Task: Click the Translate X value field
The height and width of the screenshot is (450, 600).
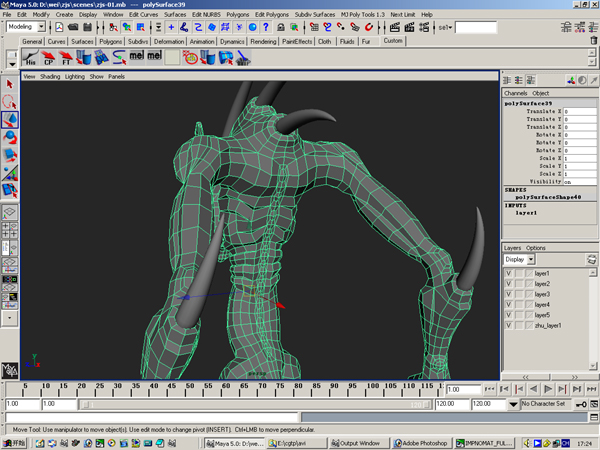Action: coord(579,111)
